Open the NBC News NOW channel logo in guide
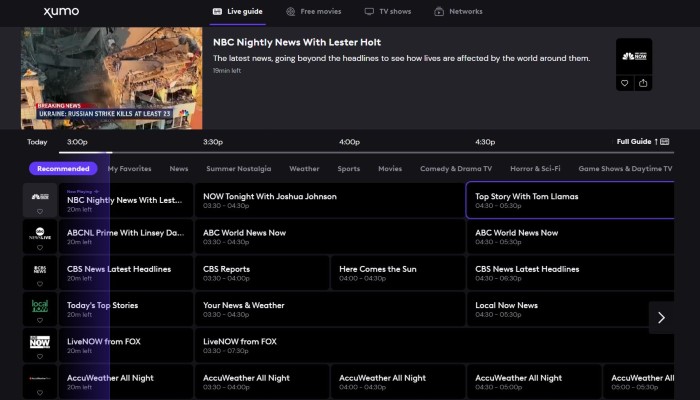Image resolution: width=700 pixels, height=400 pixels. (x=39, y=197)
